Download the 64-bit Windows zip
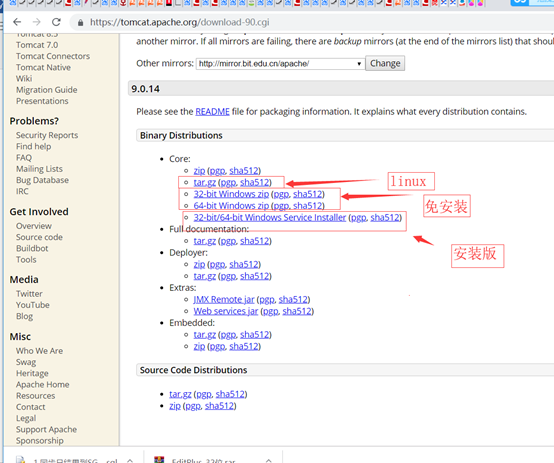554x463 pixels. [x=231, y=206]
